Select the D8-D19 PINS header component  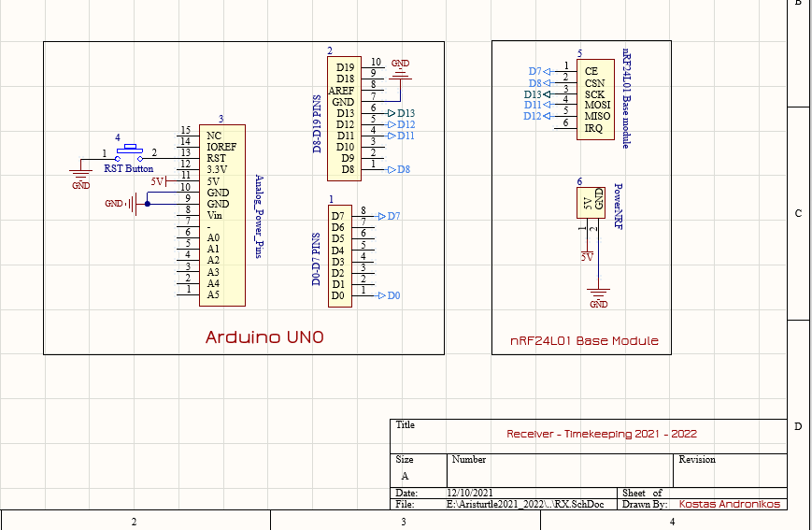[x=343, y=119]
